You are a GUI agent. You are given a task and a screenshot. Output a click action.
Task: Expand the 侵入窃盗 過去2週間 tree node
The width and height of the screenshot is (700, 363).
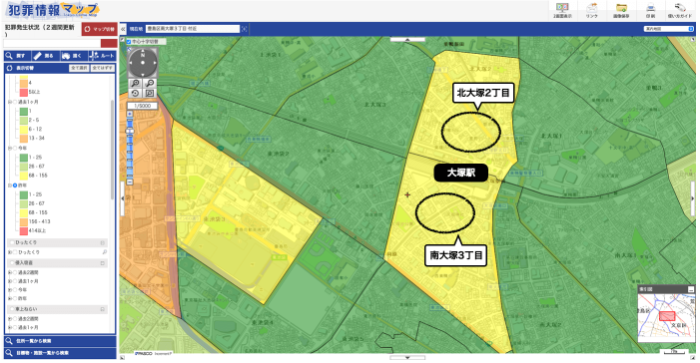[x=10, y=272]
